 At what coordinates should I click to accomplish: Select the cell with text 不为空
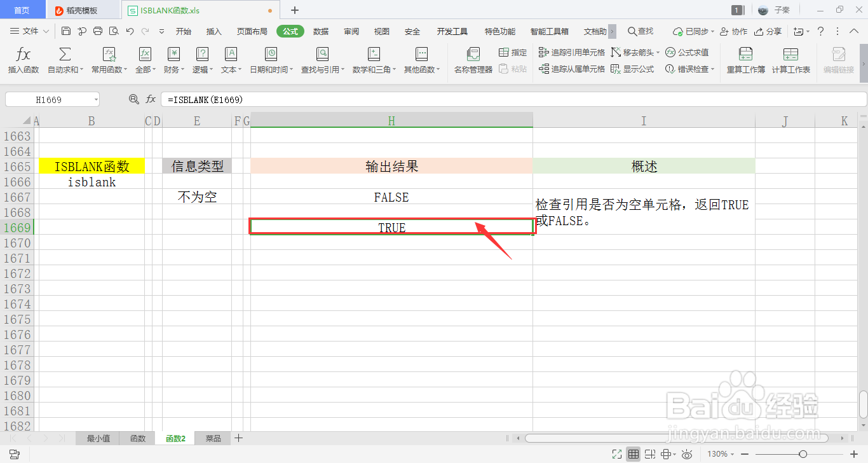click(197, 197)
